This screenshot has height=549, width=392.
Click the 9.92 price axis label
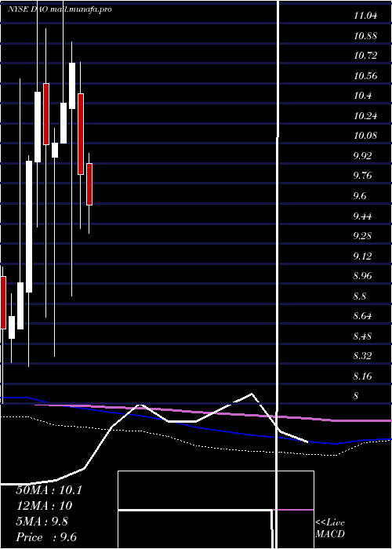pyautogui.click(x=362, y=156)
